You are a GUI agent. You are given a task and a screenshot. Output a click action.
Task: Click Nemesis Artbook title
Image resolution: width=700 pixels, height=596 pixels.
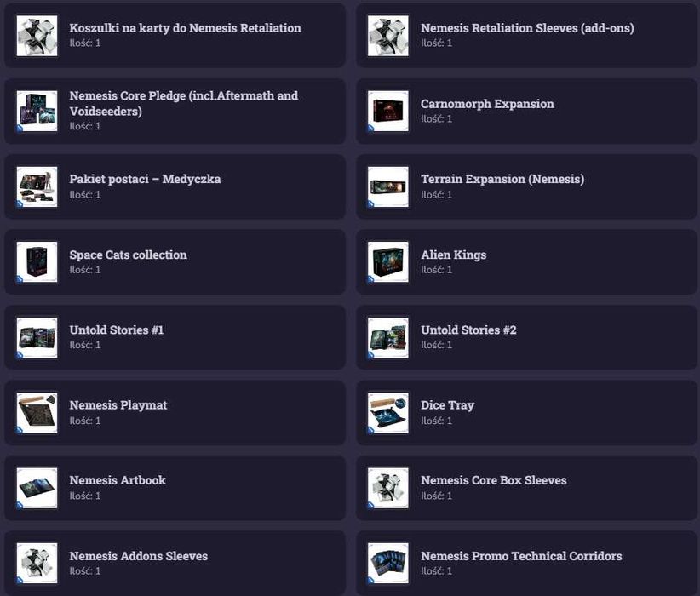pyautogui.click(x=118, y=480)
